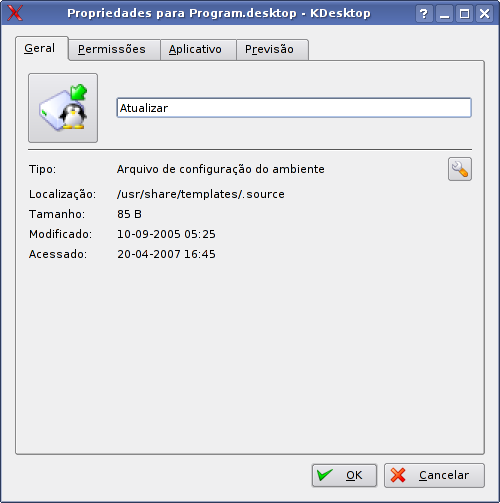The image size is (500, 503).
Task: Click the X application icon in title bar
Action: pos(15,13)
